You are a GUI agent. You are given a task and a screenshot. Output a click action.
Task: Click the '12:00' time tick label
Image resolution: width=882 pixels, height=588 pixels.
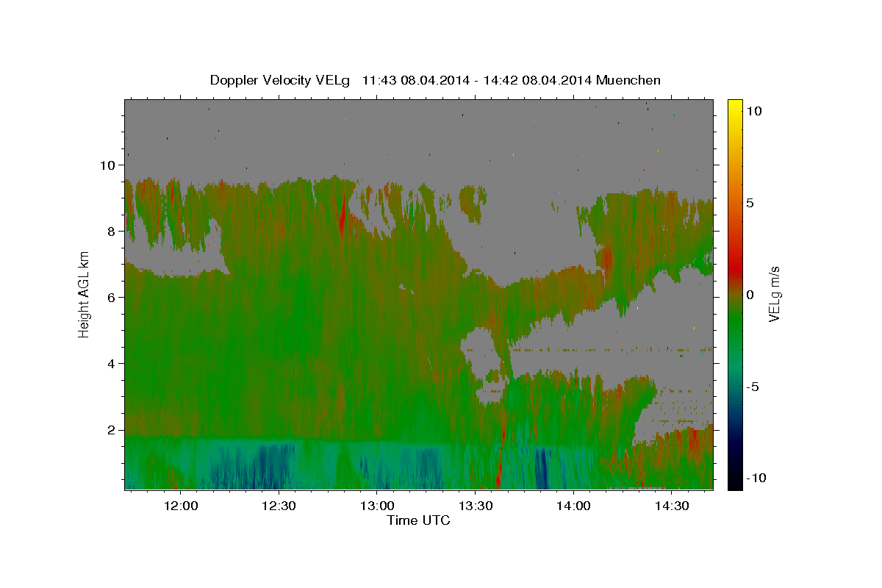(x=180, y=506)
